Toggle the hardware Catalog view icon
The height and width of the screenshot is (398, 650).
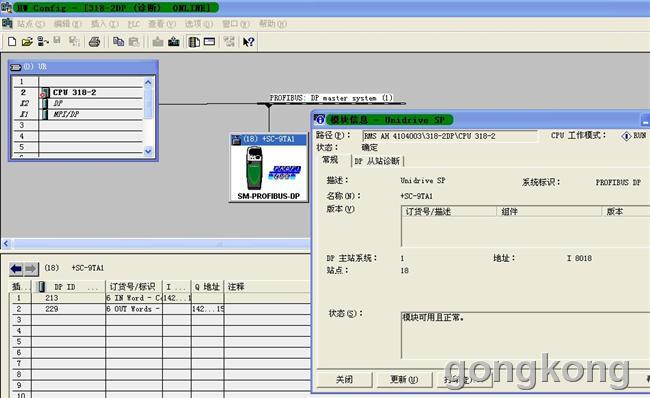point(194,42)
